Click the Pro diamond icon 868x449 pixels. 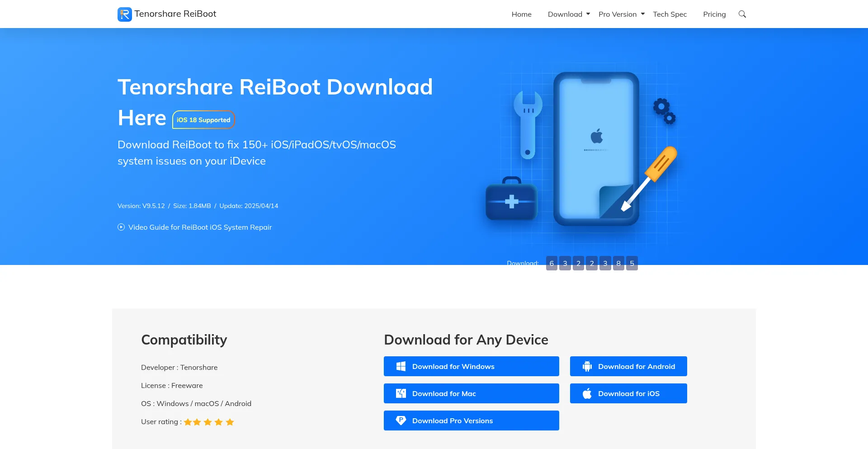click(401, 421)
